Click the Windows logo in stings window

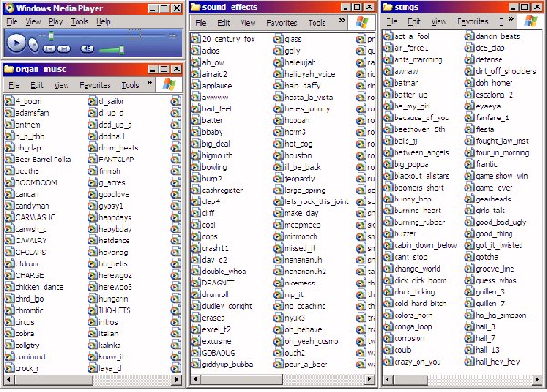coord(531,21)
